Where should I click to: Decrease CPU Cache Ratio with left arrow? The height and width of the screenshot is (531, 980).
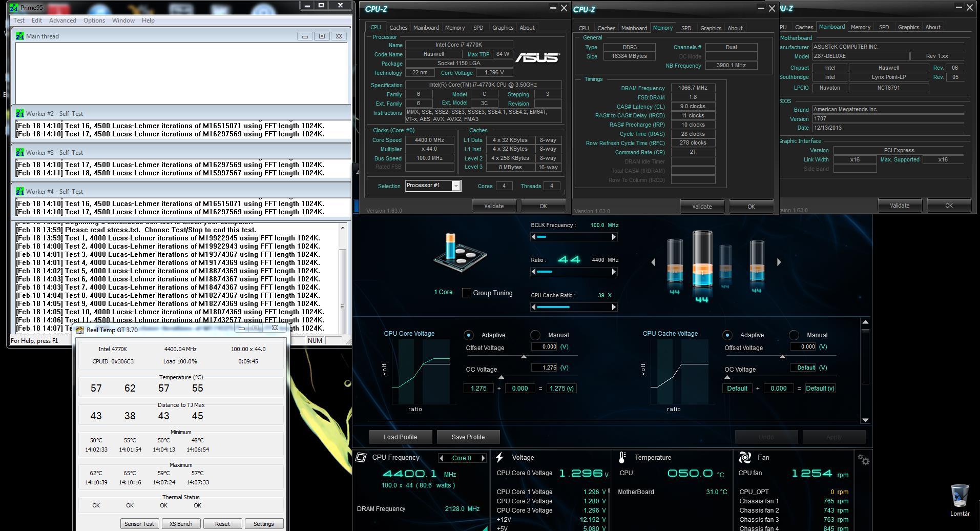click(x=534, y=307)
